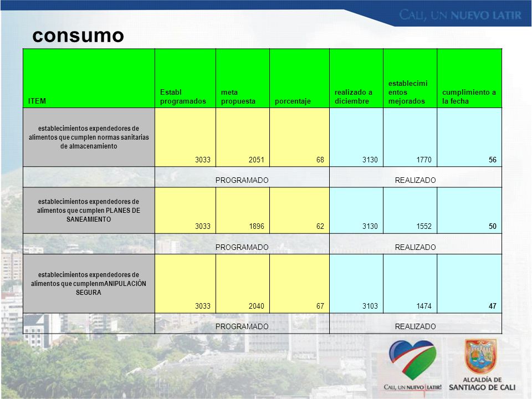Click the "CALI, UN NUEVO LATIR!" caption below the heart
Viewport: 532px width, 399px height.
point(412,387)
